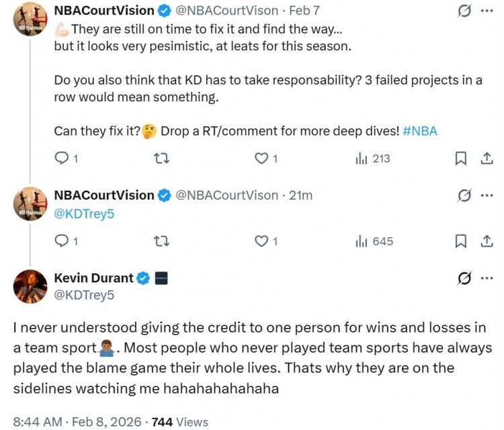The width and height of the screenshot is (504, 430).
Task: Open Kevin Durant's profile picture
Action: point(30,286)
